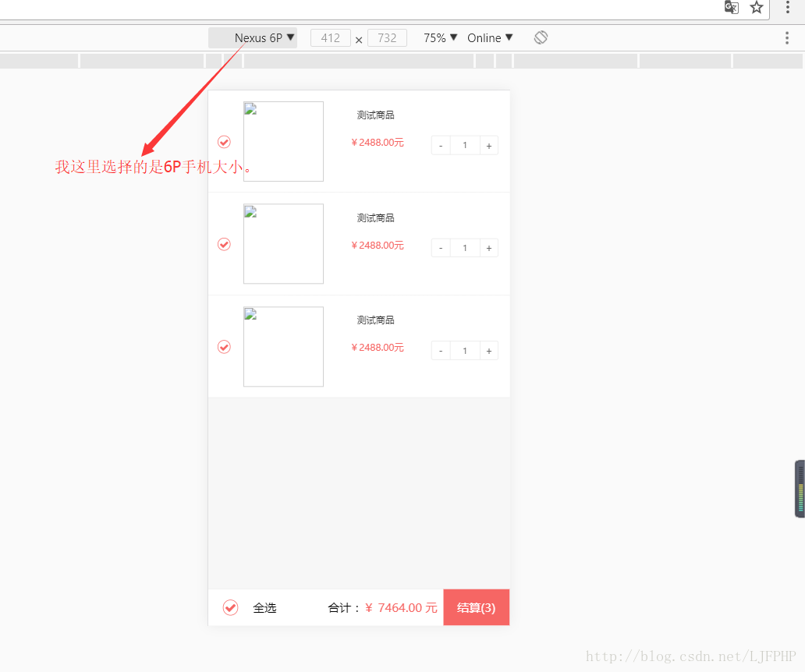Click the third product's ¥2488.00 price
Screen dimensions: 805x672
tap(378, 348)
